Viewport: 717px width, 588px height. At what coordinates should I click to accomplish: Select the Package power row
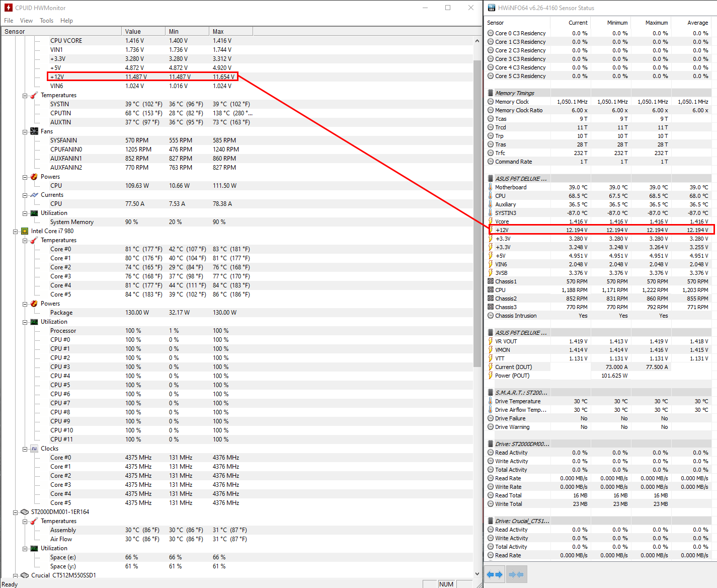(x=236, y=313)
